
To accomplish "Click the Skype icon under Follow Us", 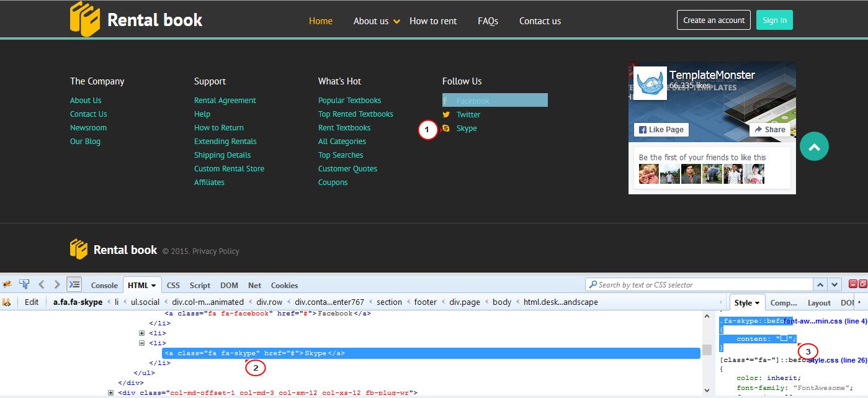I will click(x=446, y=128).
